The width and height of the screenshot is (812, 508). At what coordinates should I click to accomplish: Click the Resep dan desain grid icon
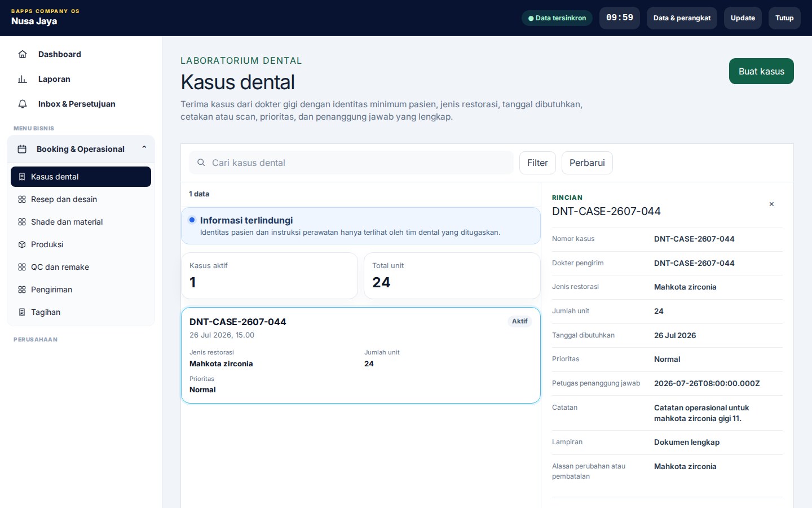click(22, 199)
